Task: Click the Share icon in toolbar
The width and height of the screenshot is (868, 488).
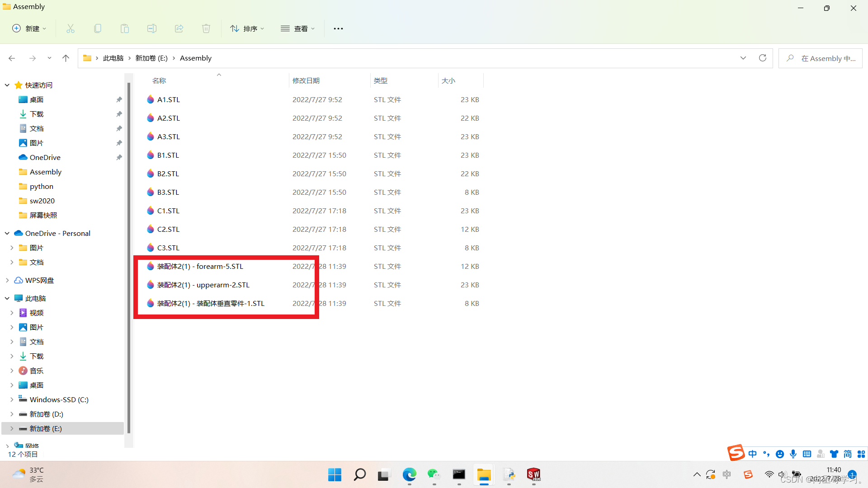Action: click(179, 28)
